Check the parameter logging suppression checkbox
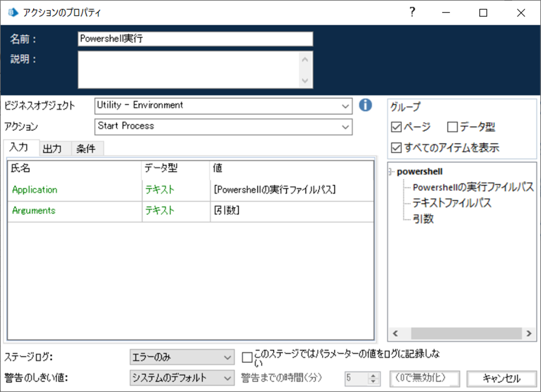Viewport: 541px width, 392px height. (x=247, y=357)
